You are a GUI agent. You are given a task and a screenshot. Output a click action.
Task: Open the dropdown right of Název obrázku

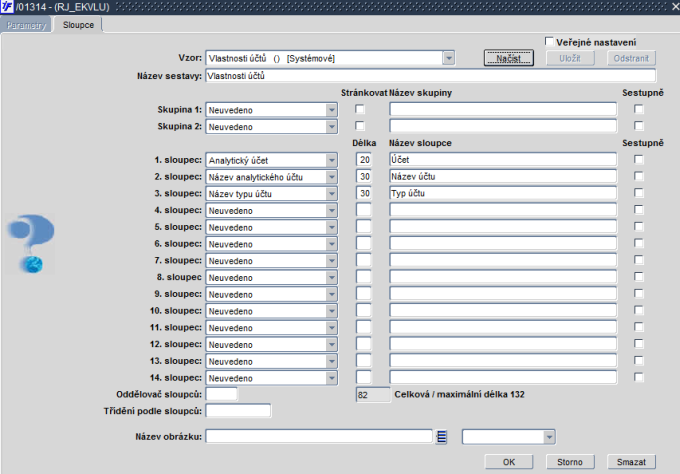click(x=549, y=437)
